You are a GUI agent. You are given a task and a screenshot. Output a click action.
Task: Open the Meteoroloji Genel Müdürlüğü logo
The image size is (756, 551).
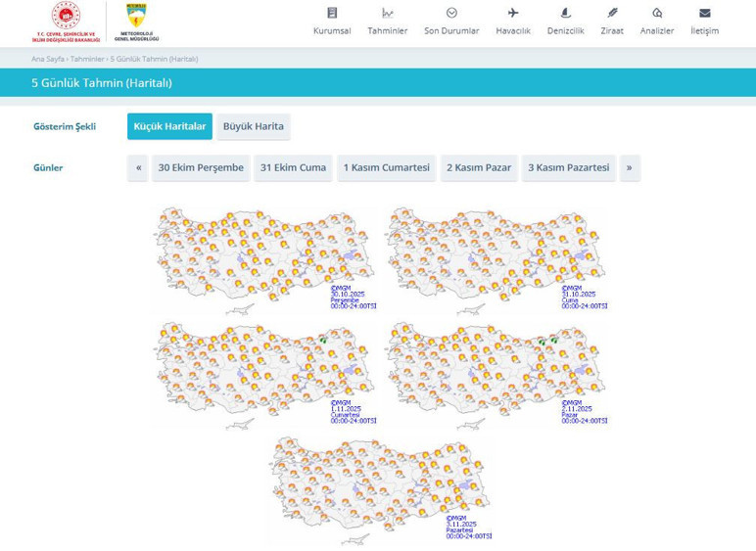pos(136,23)
